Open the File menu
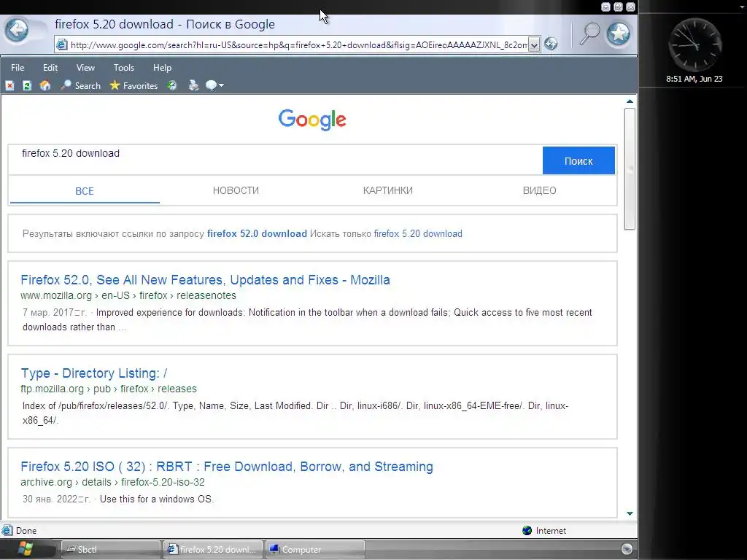This screenshot has height=560, width=747. click(x=18, y=68)
